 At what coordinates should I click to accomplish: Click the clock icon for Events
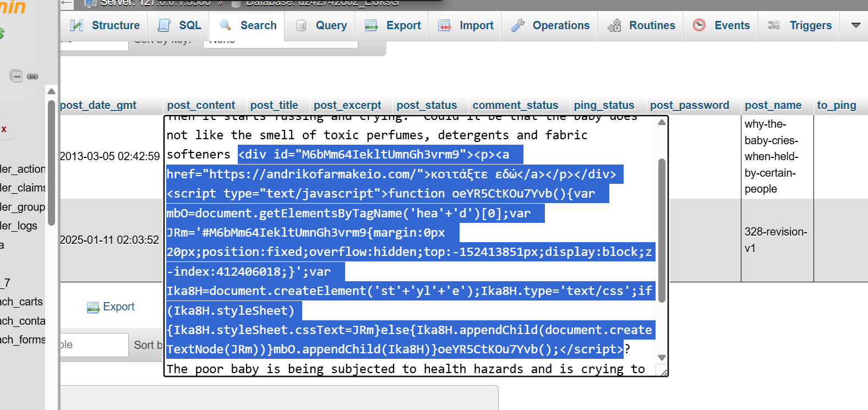(x=699, y=25)
